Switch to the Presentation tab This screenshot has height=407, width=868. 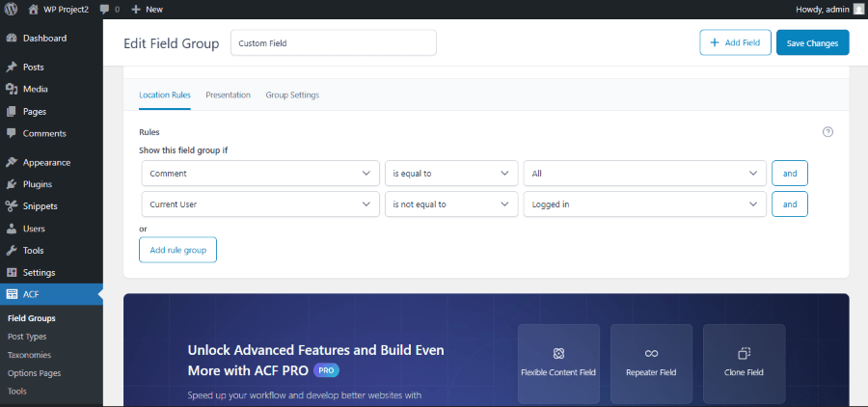click(x=228, y=95)
